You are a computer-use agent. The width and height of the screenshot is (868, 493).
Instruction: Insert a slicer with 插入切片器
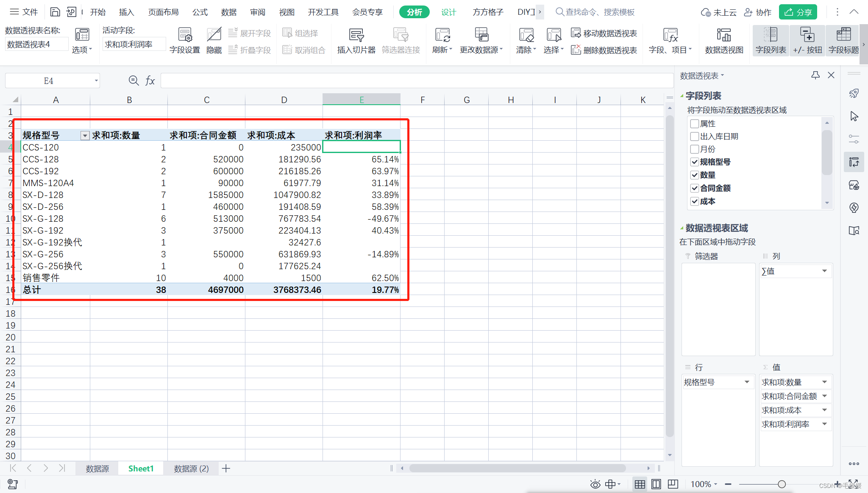(356, 41)
